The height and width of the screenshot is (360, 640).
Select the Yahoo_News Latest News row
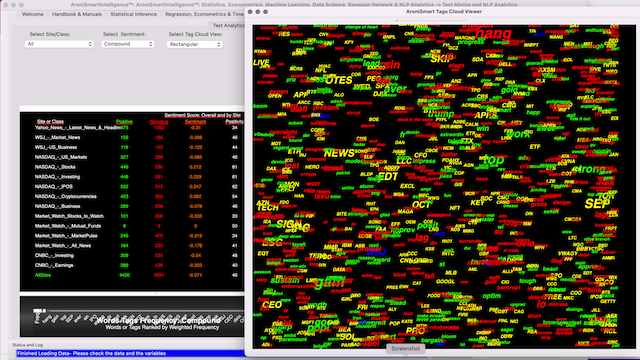tap(132, 128)
